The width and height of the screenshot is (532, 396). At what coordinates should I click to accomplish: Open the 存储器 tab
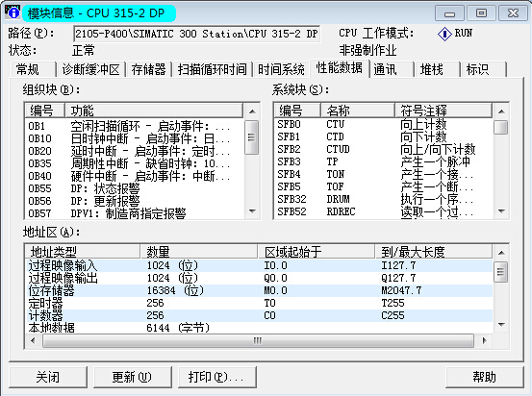click(x=148, y=69)
